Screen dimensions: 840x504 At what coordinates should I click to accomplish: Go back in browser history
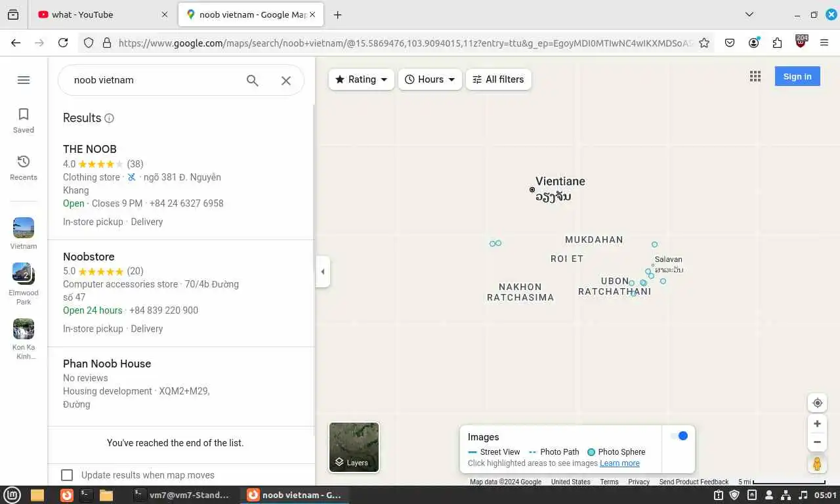pyautogui.click(x=16, y=43)
